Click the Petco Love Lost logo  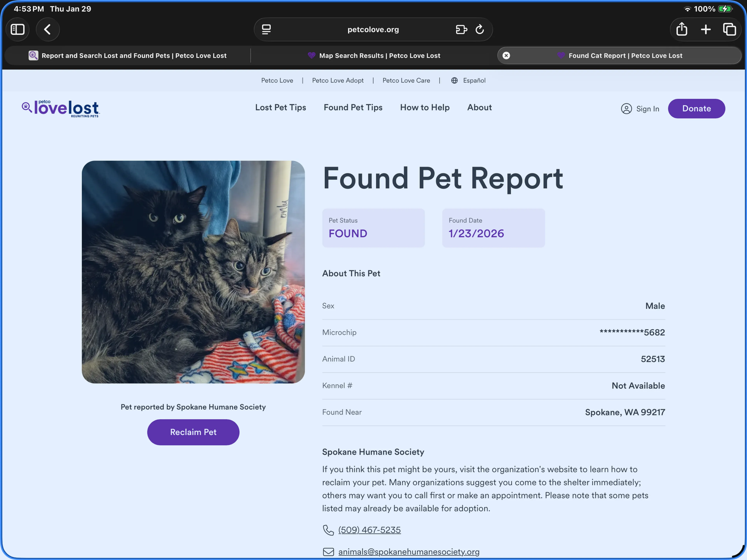[60, 108]
